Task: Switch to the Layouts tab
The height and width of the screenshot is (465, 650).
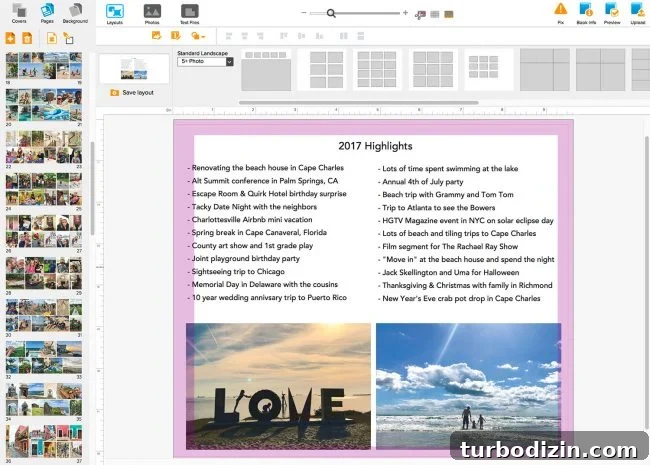Action: tap(114, 13)
